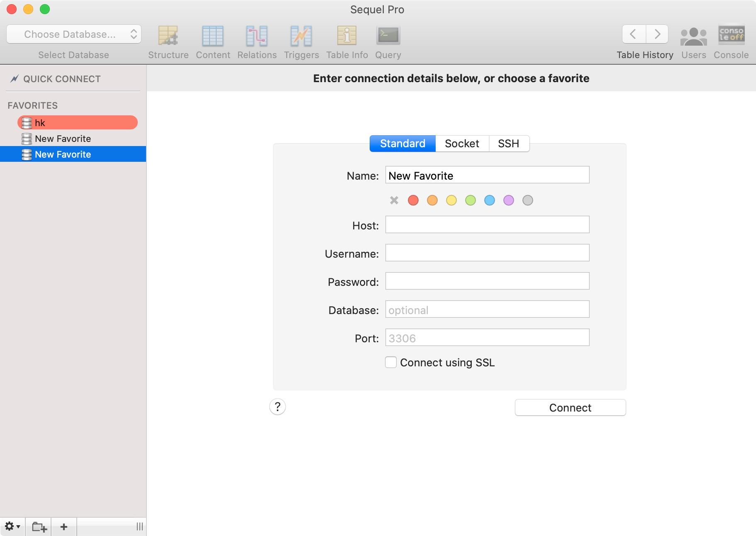Clear the favorite color with X
Viewport: 756px width, 536px height.
pos(394,200)
